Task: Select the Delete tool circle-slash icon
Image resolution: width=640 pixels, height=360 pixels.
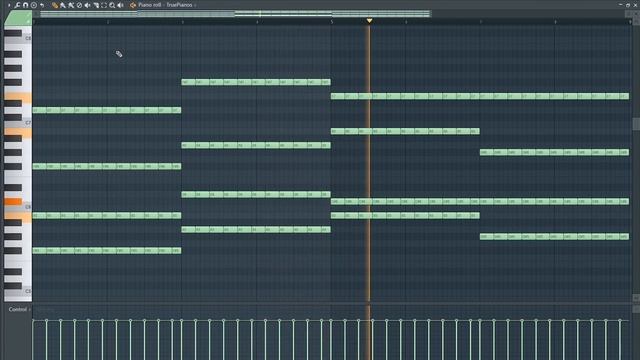Action: [79, 5]
